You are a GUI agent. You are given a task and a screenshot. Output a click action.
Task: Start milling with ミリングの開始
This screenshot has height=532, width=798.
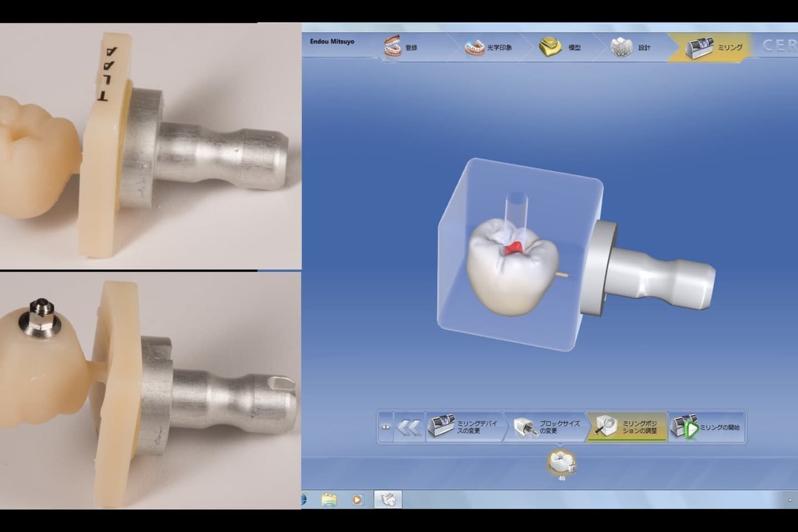(707, 427)
